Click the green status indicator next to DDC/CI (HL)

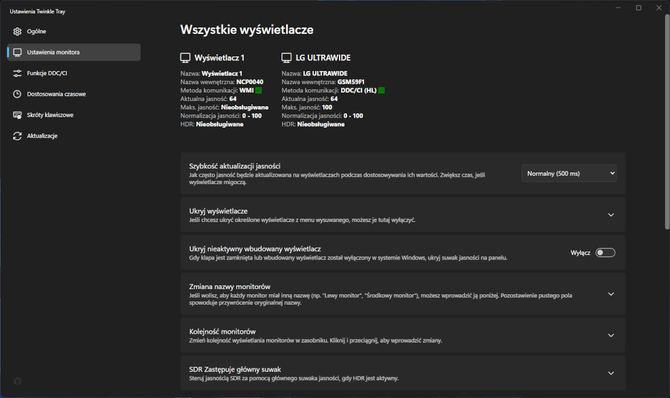pyautogui.click(x=382, y=90)
